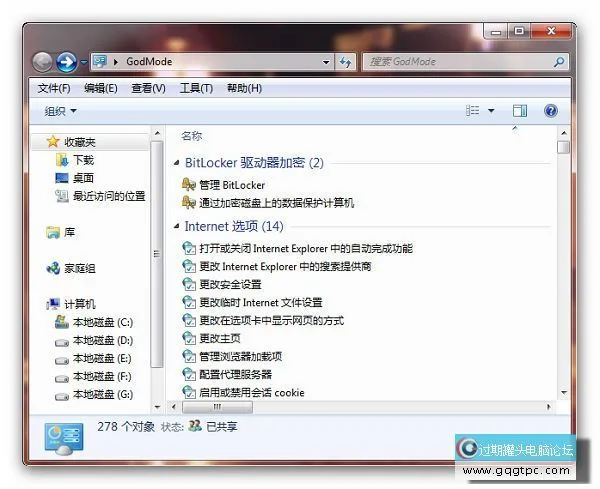Open 更改 Internet Explorer 中的搜索提供商
Viewport: 600px width, 489px height.
pos(285,267)
